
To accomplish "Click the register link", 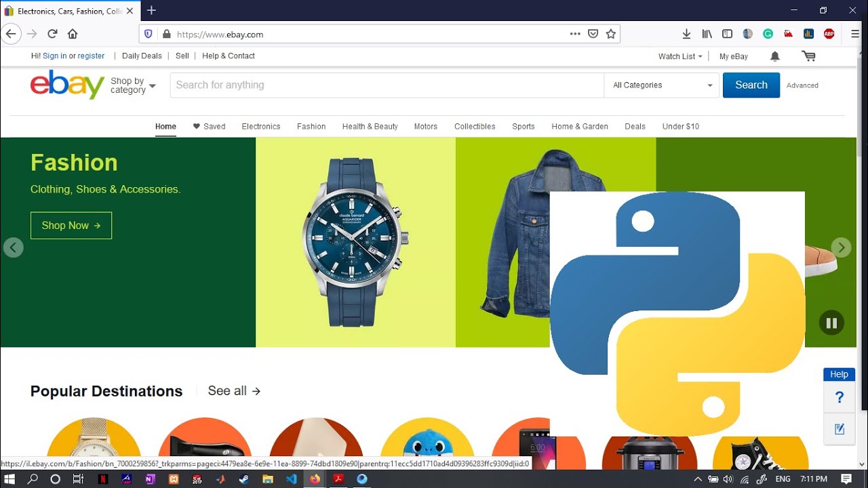I will [91, 56].
